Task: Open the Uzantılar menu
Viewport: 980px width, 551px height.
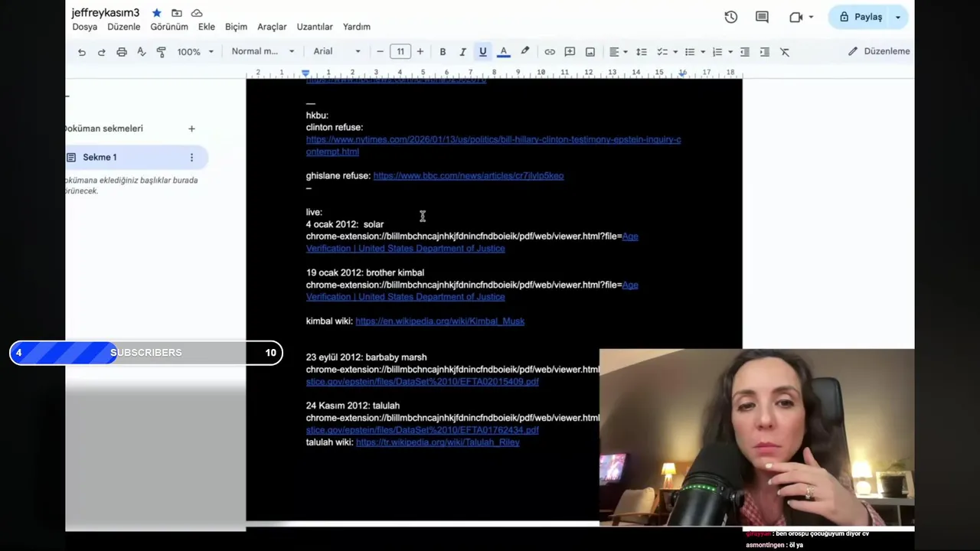Action: (315, 27)
